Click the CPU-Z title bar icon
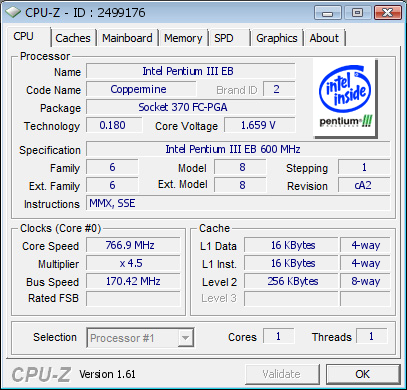 click(x=13, y=13)
